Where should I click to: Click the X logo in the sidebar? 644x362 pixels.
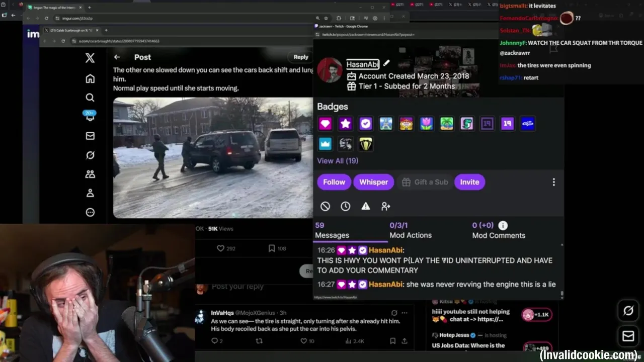(x=90, y=58)
